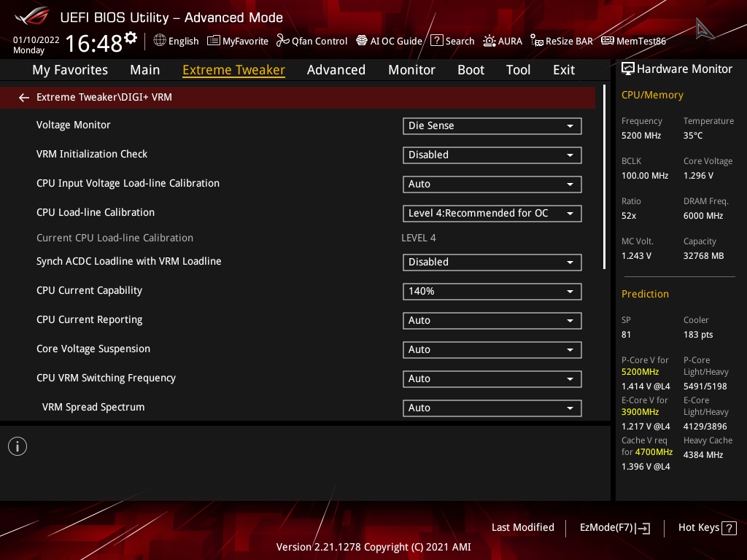
Task: Launch MemTest86 icon
Action: (608, 41)
